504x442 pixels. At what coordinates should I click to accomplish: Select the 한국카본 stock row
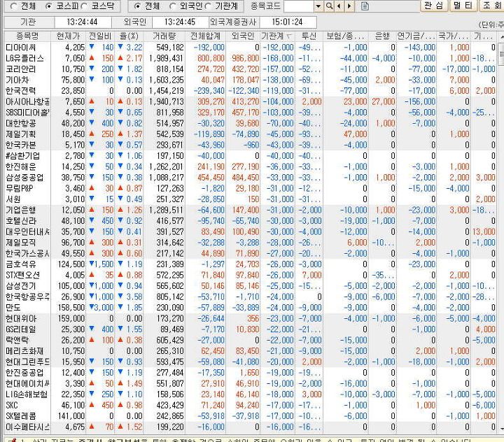[x=251, y=145]
